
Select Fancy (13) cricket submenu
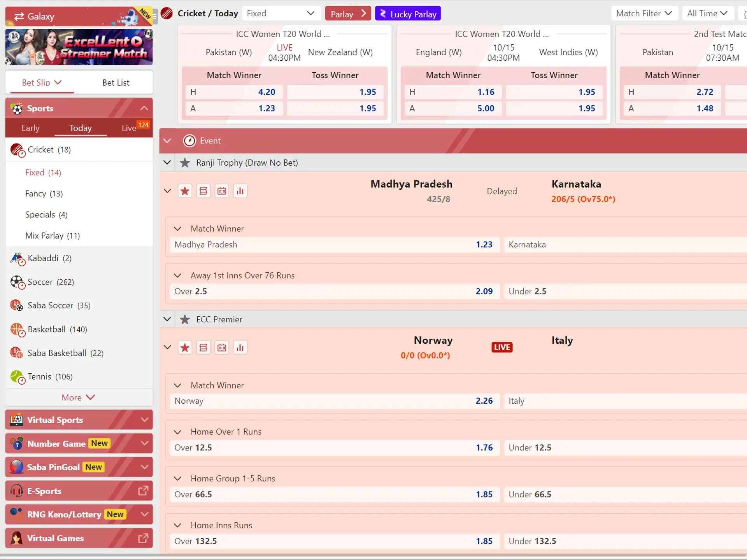44,194
